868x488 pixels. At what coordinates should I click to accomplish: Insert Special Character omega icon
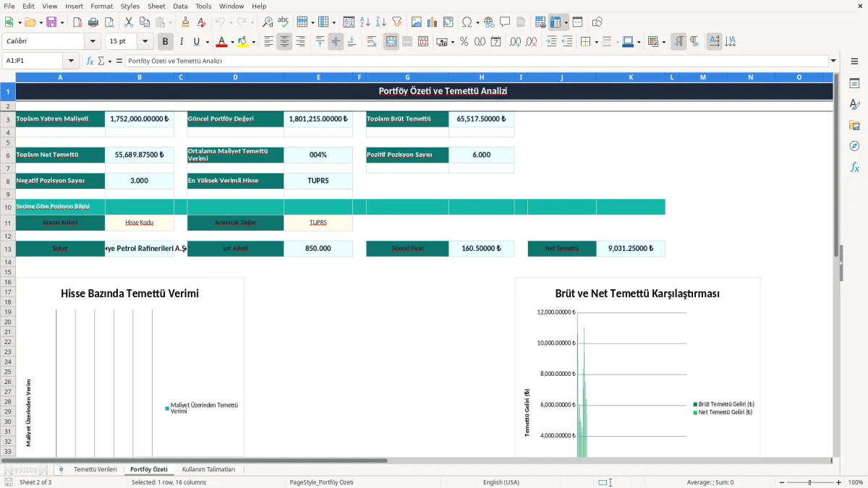(x=467, y=22)
